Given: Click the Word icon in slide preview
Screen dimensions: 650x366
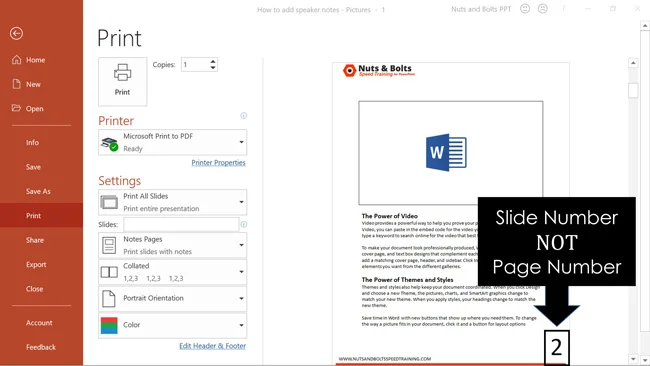Looking at the screenshot, I should pos(446,152).
